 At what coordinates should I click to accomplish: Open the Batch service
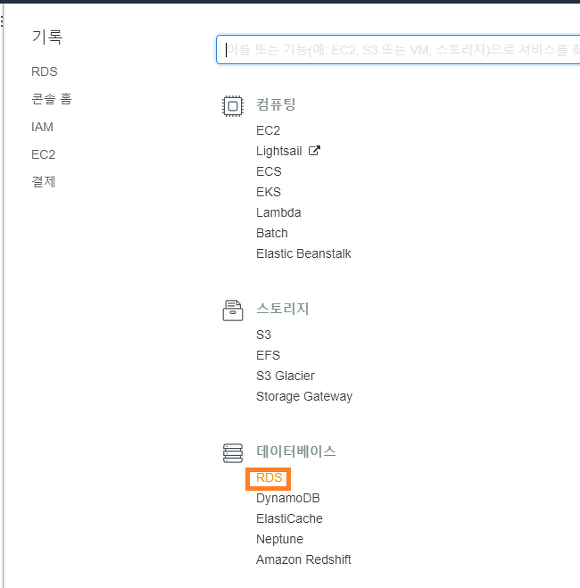pyautogui.click(x=272, y=233)
